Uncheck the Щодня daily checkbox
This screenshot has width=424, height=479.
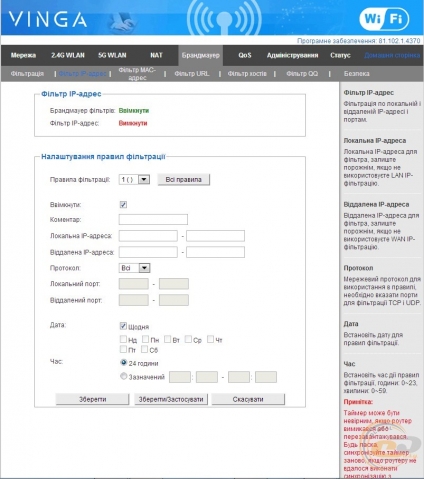(x=123, y=326)
